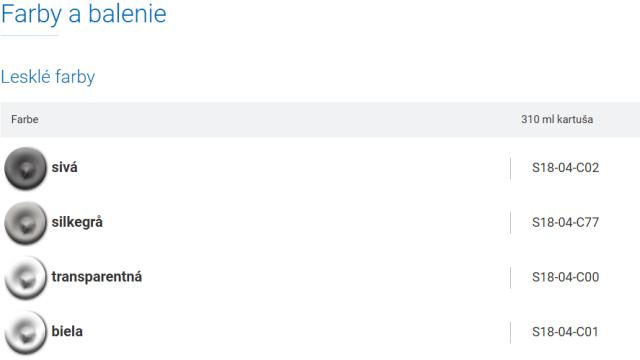
Task: Select the silkegrå color label
Action: tap(77, 222)
